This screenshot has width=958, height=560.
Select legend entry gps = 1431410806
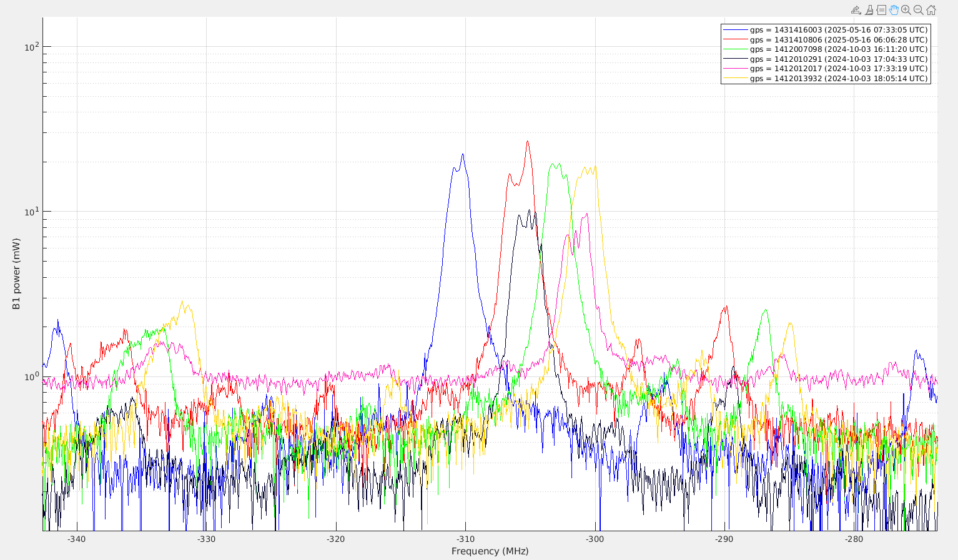(x=826, y=39)
